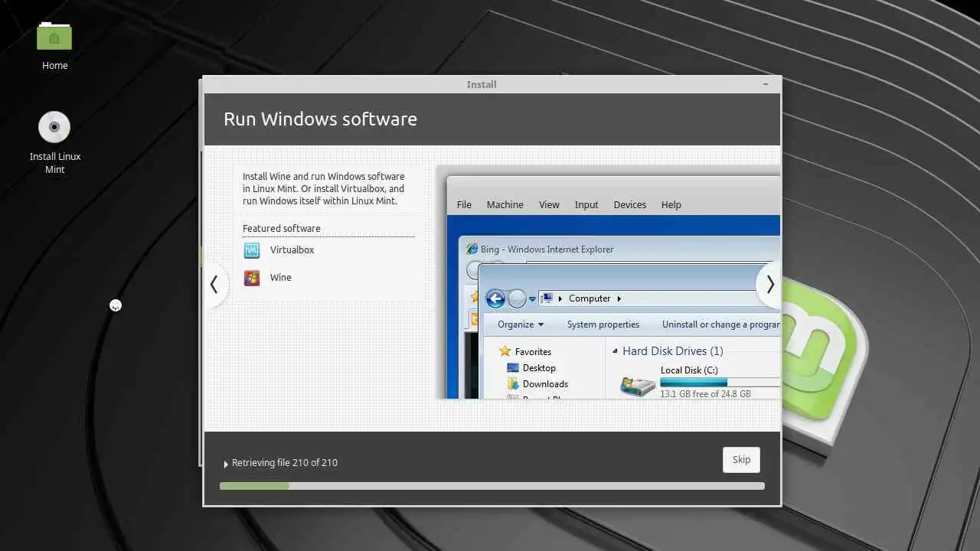
Task: Click the Run Windows software heading
Action: point(320,119)
